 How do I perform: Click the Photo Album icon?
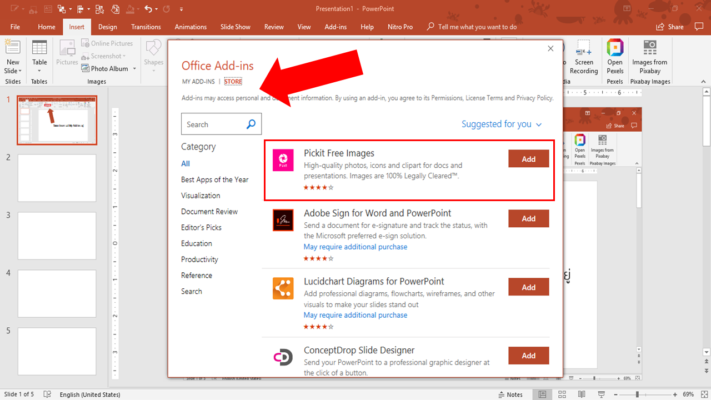pos(85,68)
